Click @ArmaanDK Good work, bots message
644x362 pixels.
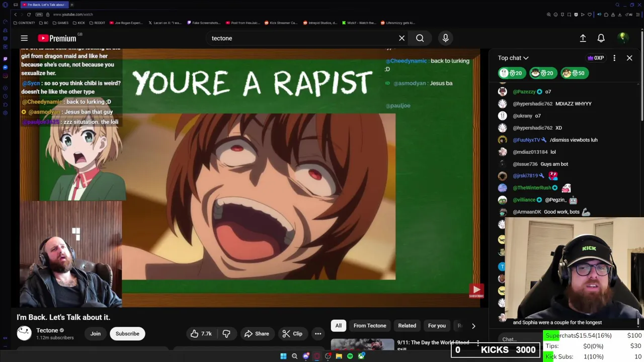click(x=544, y=212)
